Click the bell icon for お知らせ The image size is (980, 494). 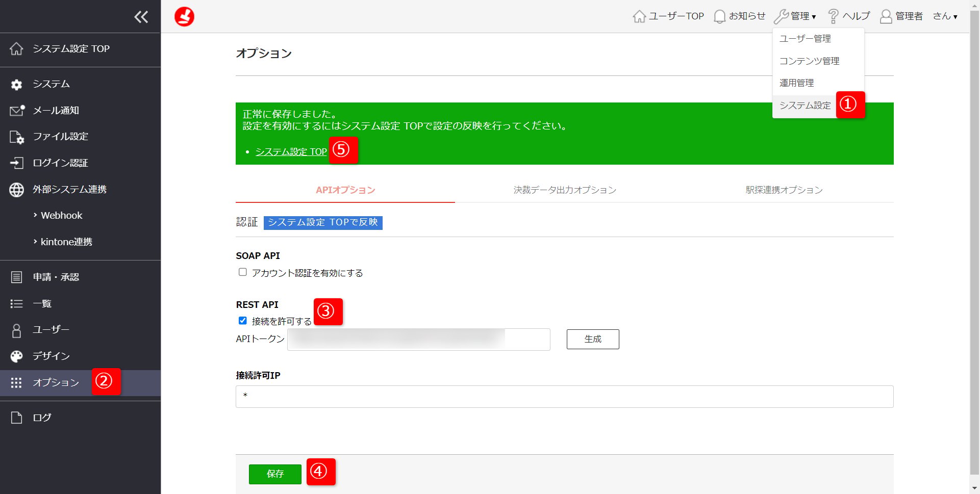(x=719, y=16)
